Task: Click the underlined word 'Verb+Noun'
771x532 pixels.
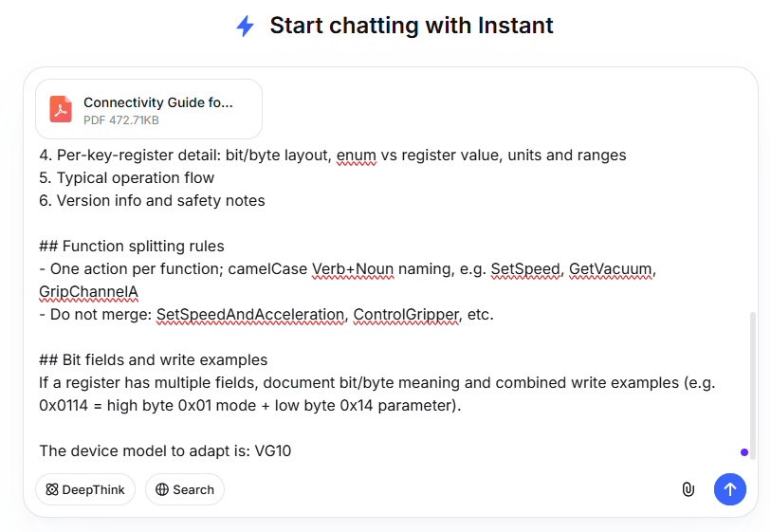Action: 353,269
